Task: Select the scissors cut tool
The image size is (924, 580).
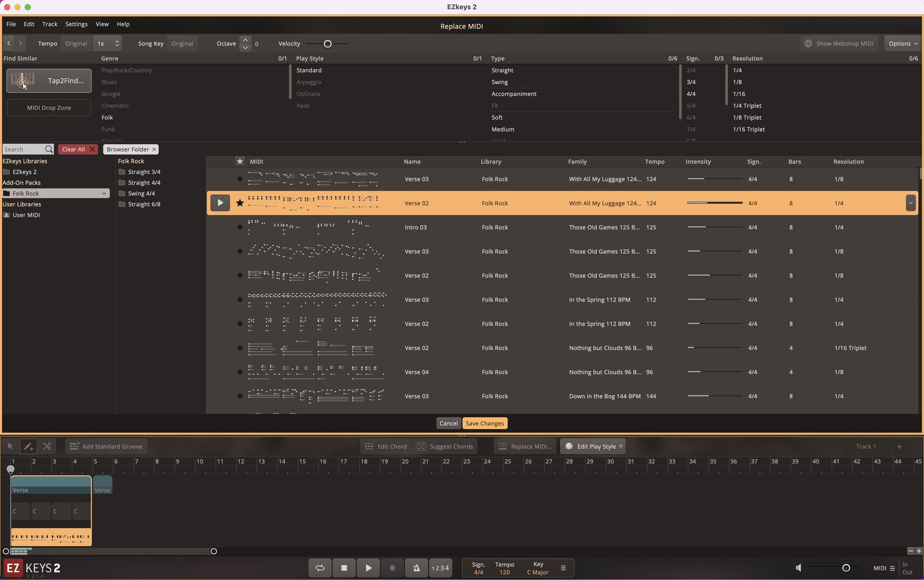Action: [x=47, y=446]
